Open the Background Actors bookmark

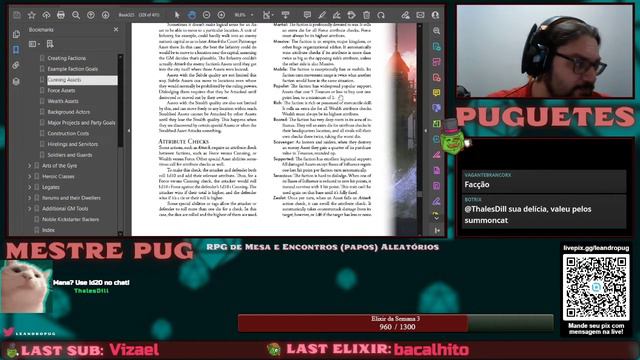click(x=69, y=111)
